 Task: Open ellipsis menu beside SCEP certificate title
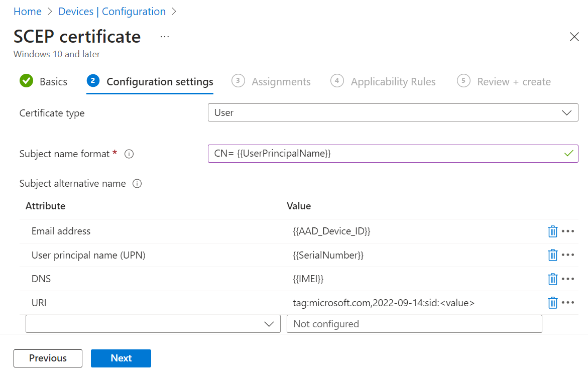point(165,37)
